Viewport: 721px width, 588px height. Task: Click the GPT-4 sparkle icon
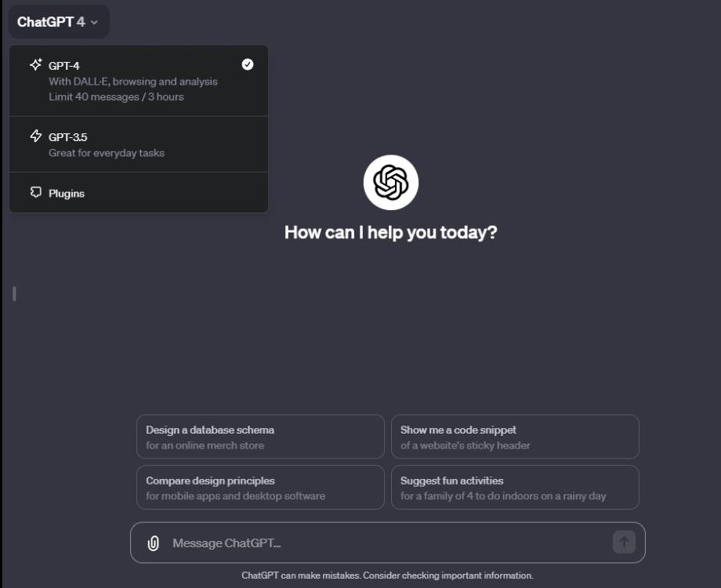pyautogui.click(x=36, y=64)
